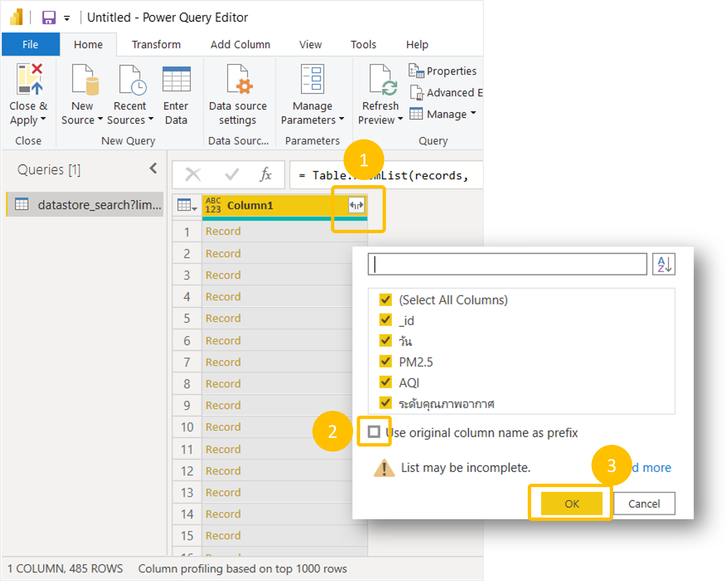The image size is (728, 581).
Task: Open the Record in row 1
Action: pos(223,231)
